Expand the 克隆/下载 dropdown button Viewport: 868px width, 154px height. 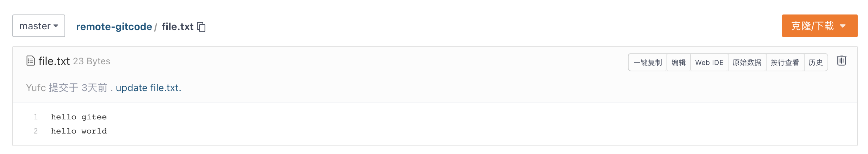[819, 26]
